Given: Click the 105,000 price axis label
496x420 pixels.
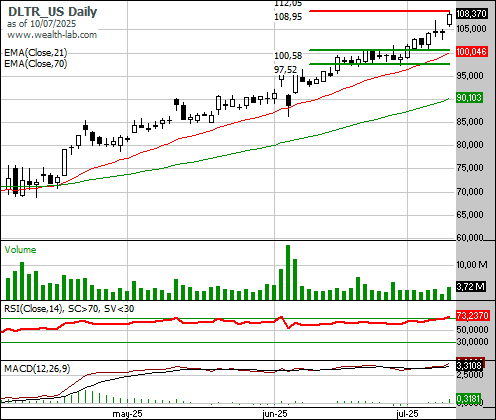Looking at the screenshot, I should pyautogui.click(x=471, y=29).
